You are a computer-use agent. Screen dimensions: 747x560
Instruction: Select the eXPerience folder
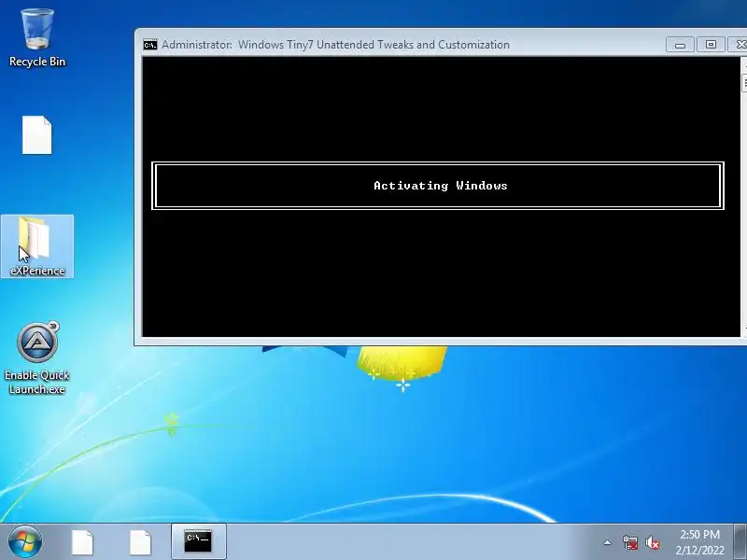click(37, 246)
